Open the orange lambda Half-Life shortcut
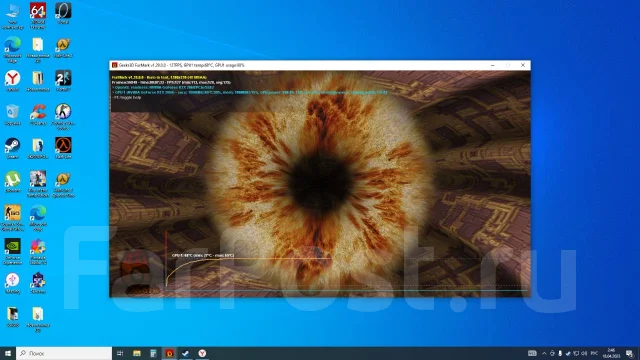 click(x=63, y=148)
